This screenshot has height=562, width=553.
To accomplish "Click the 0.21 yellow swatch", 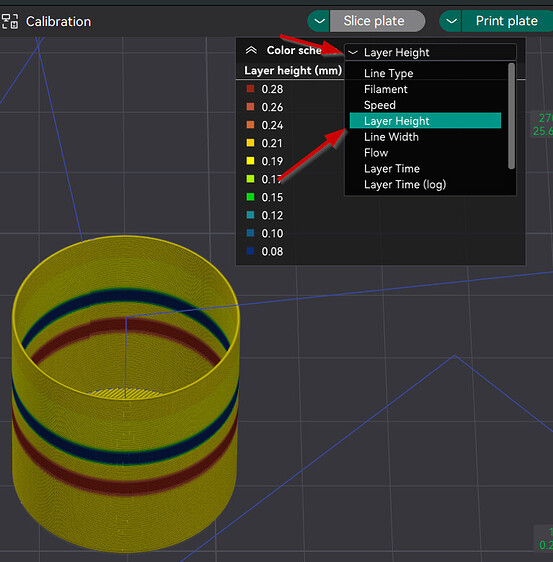I will 250,143.
